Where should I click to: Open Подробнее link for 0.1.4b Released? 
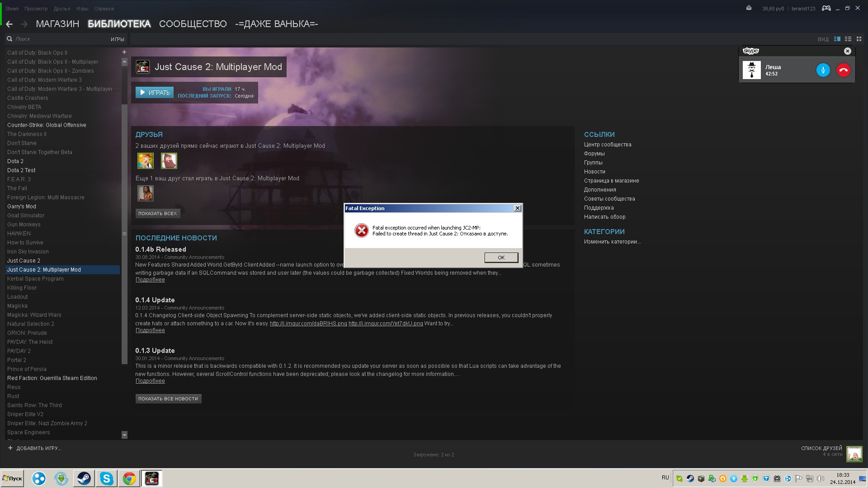pos(150,280)
